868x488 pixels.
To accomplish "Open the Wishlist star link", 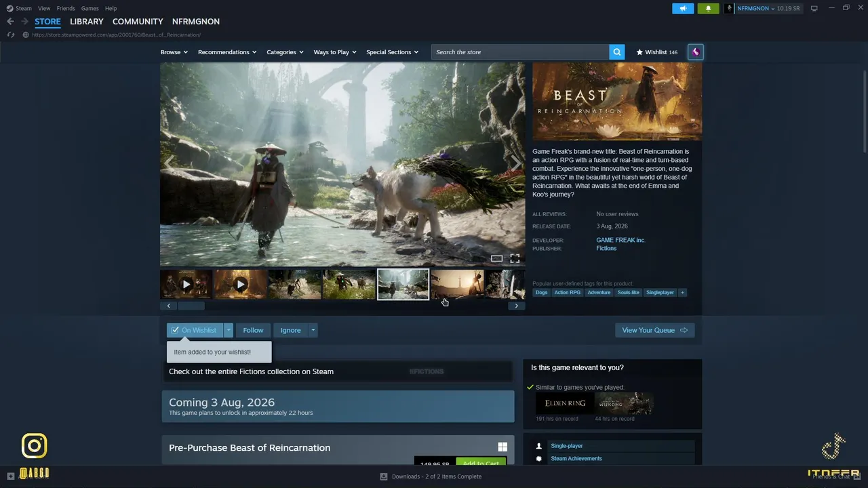I will click(x=656, y=52).
